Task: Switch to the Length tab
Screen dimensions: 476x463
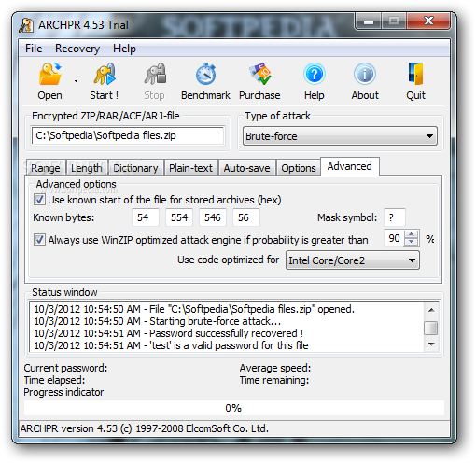Action: [x=87, y=168]
